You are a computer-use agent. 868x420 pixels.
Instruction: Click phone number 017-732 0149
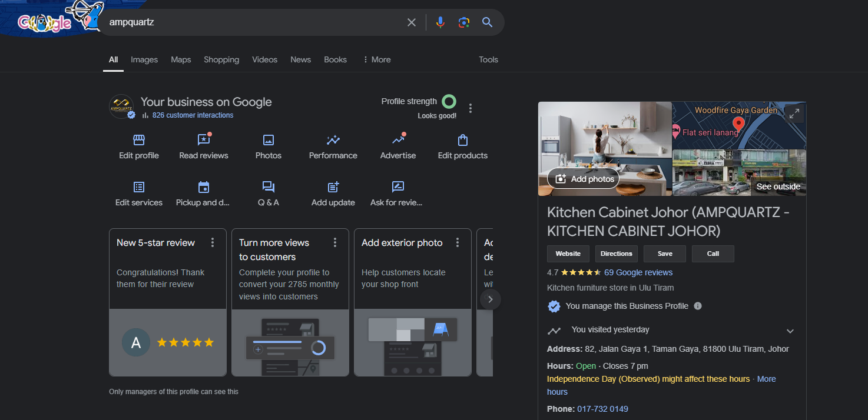click(602, 409)
